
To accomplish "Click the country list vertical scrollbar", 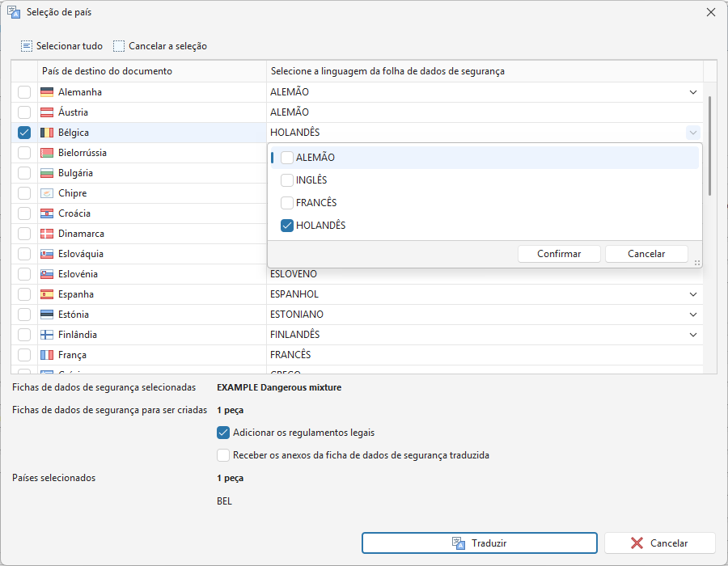I will click(709, 146).
